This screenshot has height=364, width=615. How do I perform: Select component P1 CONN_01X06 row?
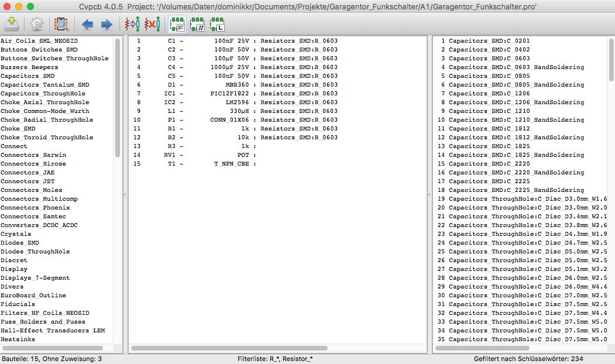[x=235, y=120]
